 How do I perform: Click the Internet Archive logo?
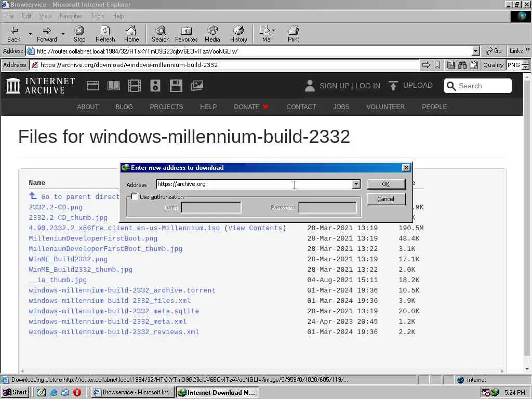click(41, 86)
